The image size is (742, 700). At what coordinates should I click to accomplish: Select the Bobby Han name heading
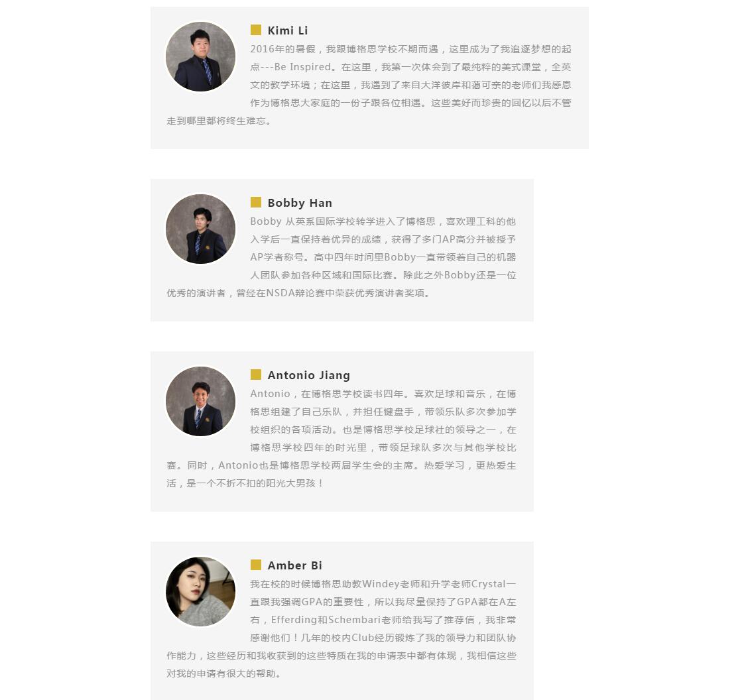pyautogui.click(x=300, y=203)
